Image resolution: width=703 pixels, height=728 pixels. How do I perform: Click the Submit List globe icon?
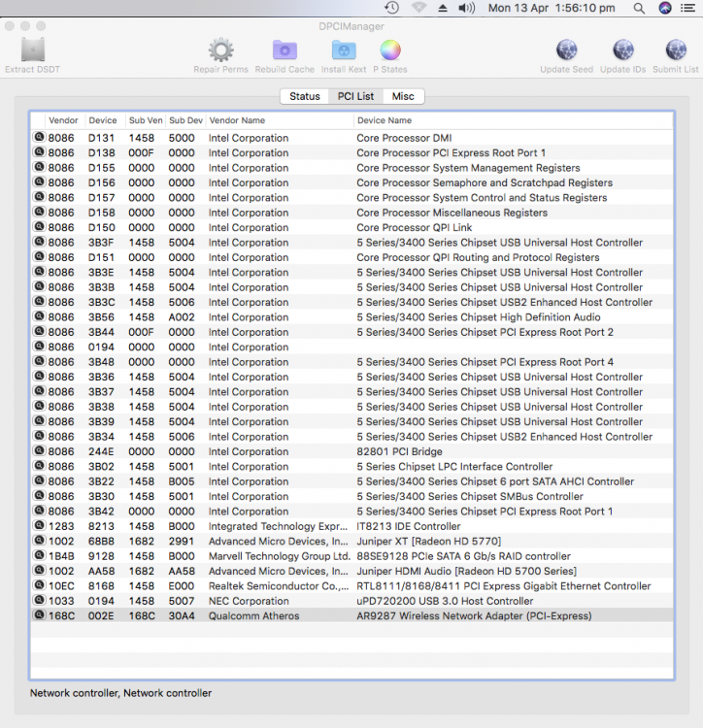(676, 50)
